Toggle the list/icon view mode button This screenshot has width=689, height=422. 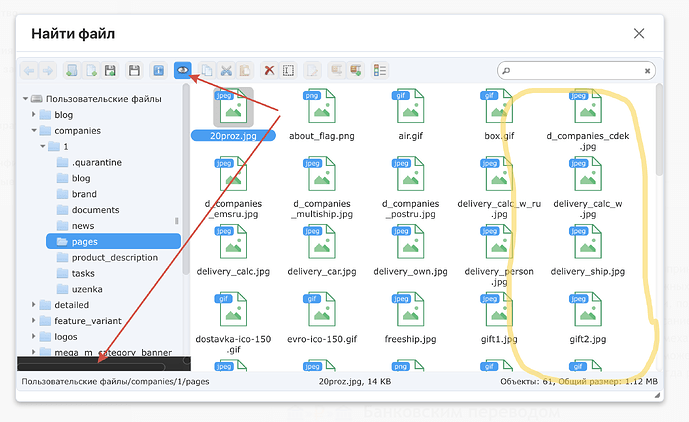pos(380,71)
